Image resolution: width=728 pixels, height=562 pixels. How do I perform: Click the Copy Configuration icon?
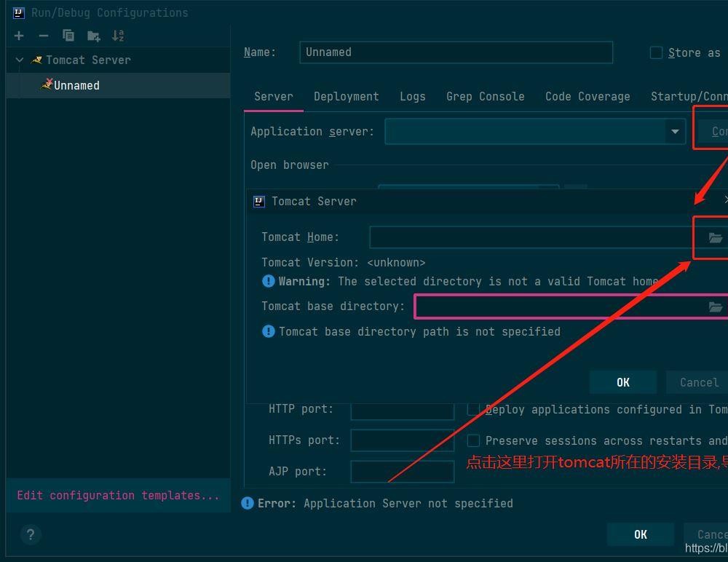click(x=68, y=36)
